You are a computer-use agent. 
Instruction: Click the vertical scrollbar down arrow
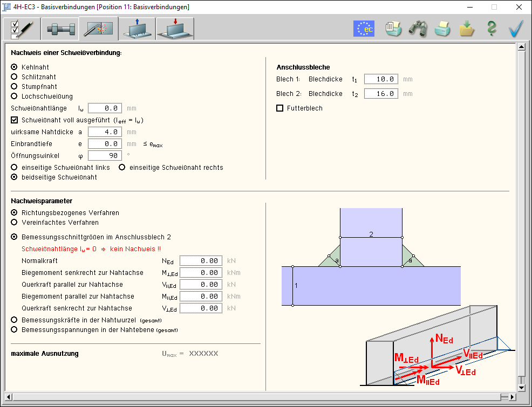pyautogui.click(x=521, y=387)
